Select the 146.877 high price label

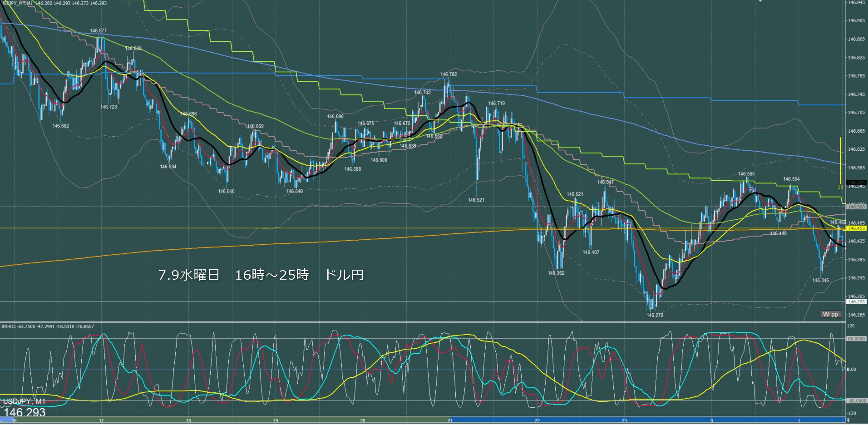point(99,31)
